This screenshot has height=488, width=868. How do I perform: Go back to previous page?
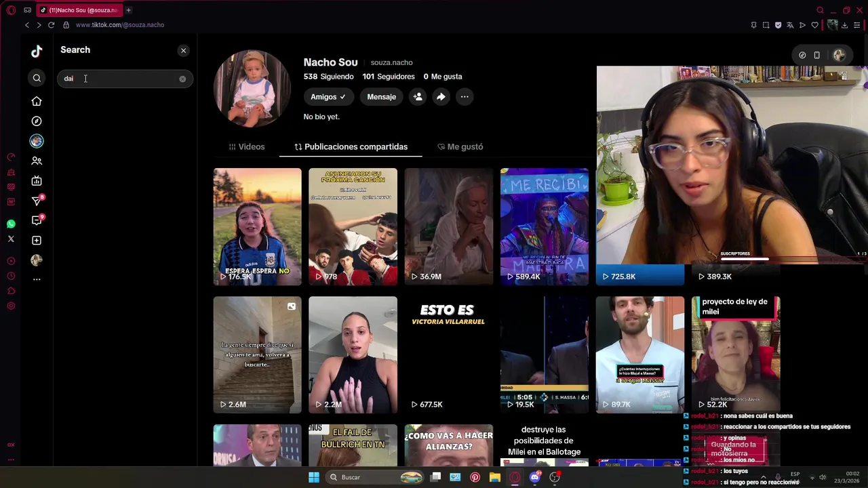[27, 25]
